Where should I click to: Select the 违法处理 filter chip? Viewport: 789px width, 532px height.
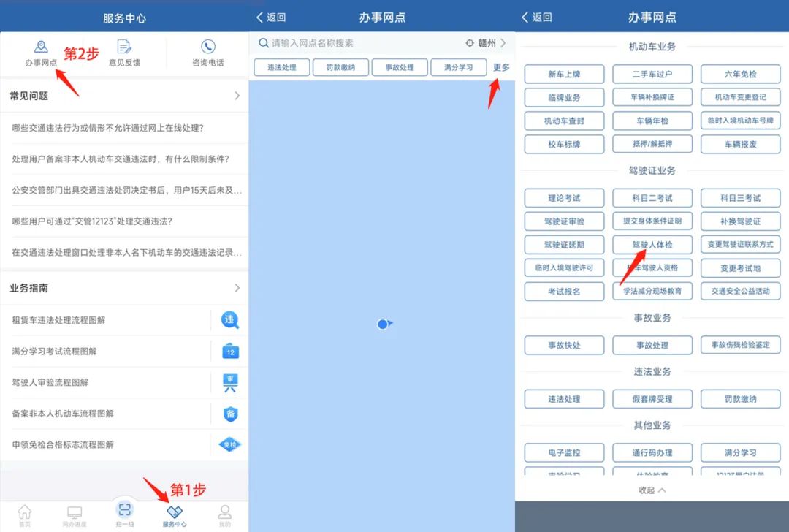click(282, 68)
